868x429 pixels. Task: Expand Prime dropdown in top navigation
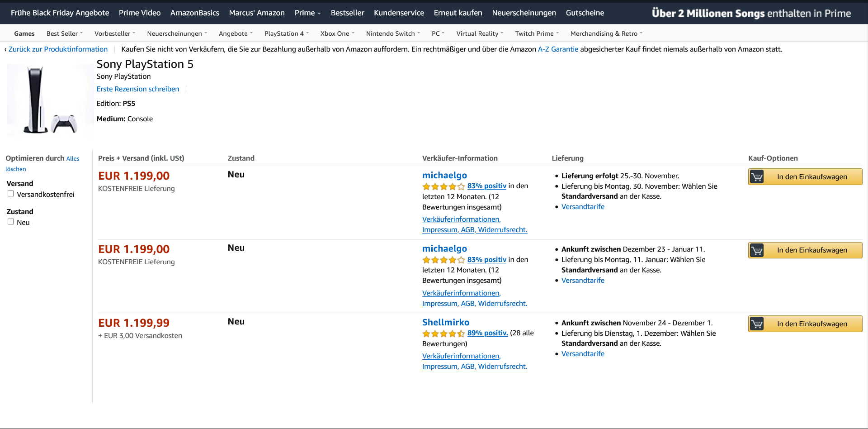(307, 13)
